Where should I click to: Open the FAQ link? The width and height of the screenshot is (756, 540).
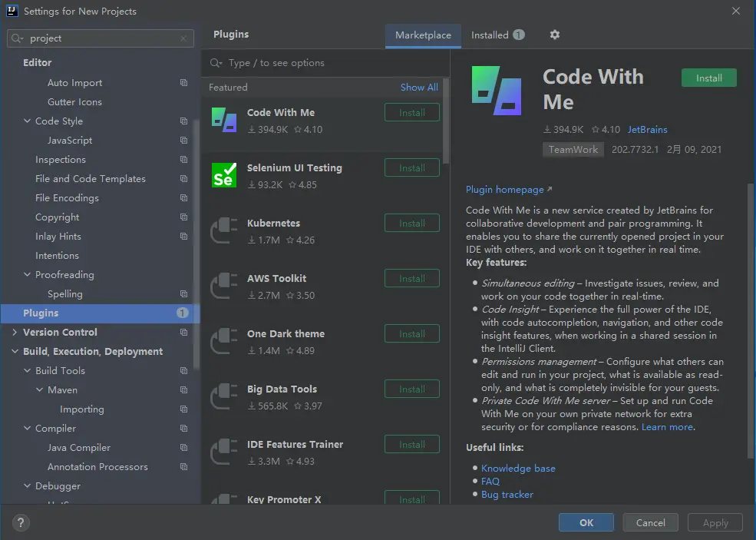(x=490, y=481)
